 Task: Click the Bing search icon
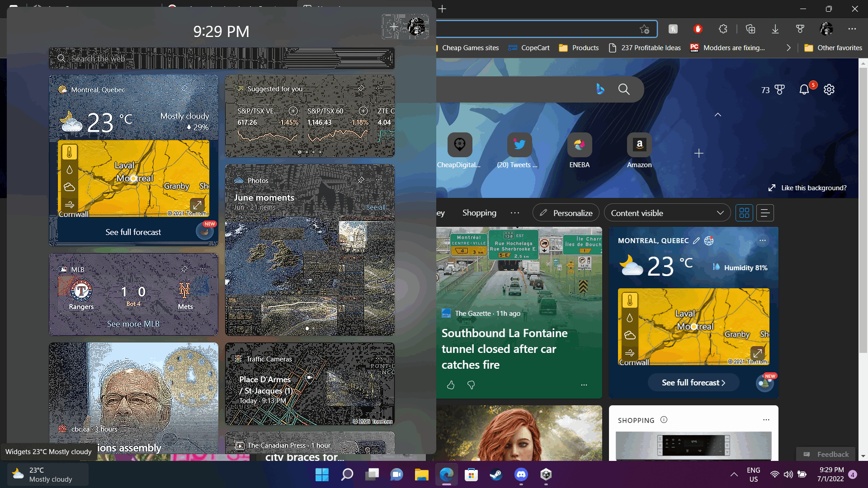(x=600, y=89)
